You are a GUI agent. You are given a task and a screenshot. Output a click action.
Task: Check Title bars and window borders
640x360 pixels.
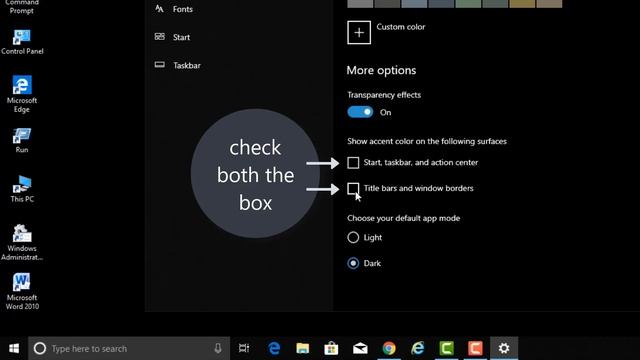(x=353, y=188)
